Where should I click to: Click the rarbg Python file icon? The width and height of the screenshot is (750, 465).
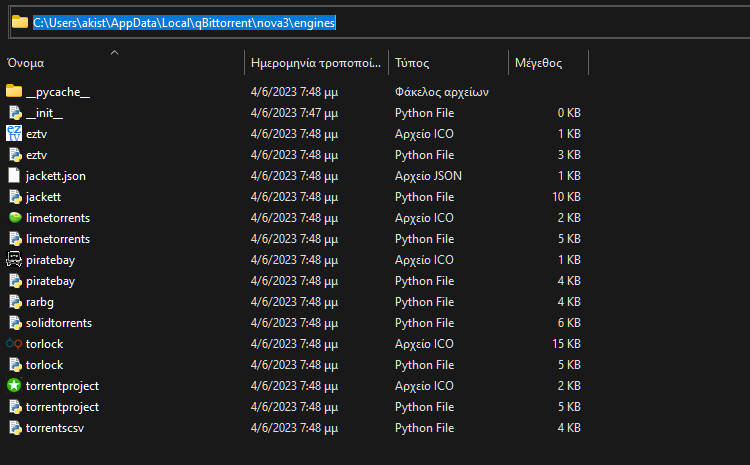15,302
